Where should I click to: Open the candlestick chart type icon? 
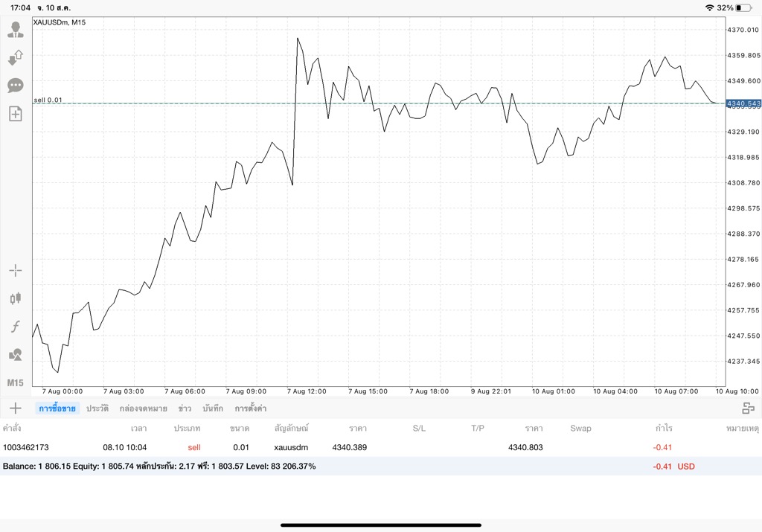point(16,298)
